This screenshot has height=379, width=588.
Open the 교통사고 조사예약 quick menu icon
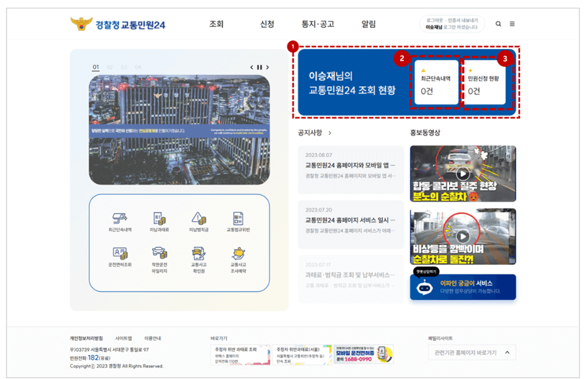[x=238, y=260]
